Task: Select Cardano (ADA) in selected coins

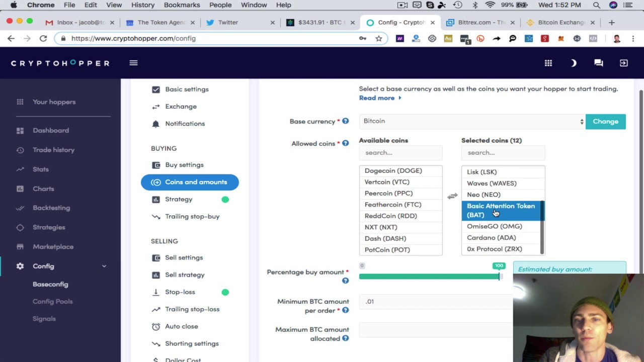Action: (501, 237)
